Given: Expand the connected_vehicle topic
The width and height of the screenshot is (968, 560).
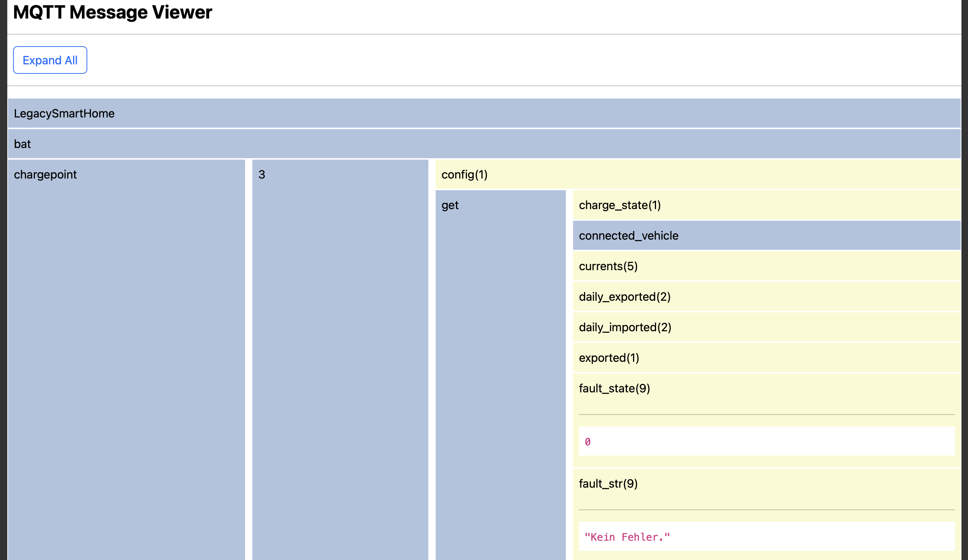Looking at the screenshot, I should tap(628, 235).
